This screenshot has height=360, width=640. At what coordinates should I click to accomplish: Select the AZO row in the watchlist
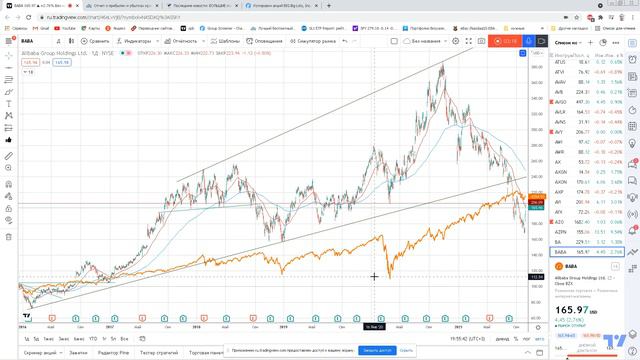point(587,222)
